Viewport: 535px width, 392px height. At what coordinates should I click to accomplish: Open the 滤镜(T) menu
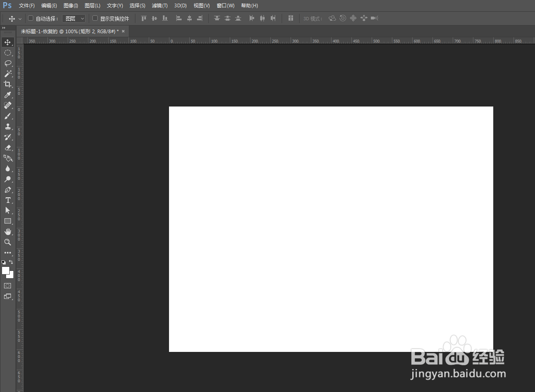[160, 6]
